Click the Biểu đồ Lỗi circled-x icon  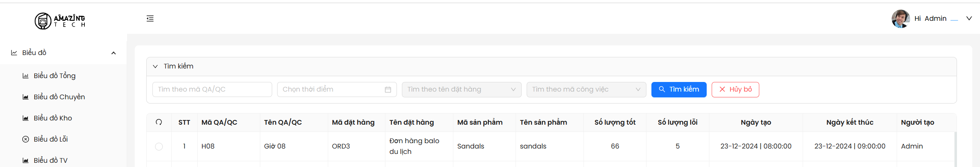26,139
